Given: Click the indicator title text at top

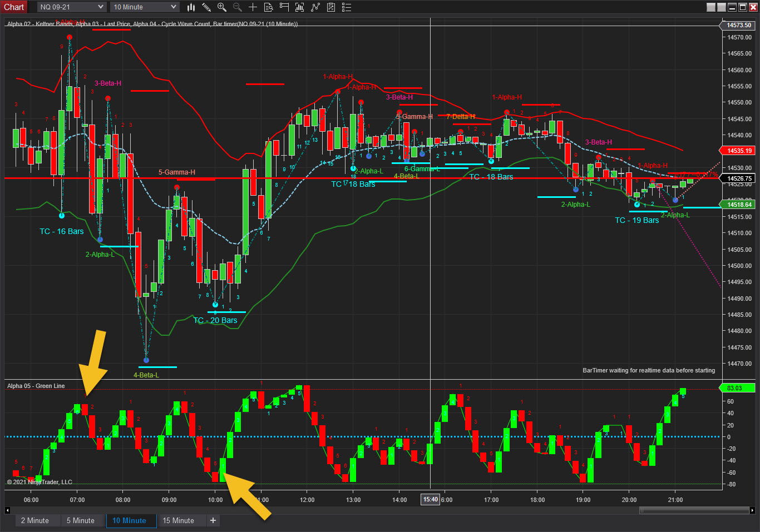Looking at the screenshot, I should coord(152,24).
